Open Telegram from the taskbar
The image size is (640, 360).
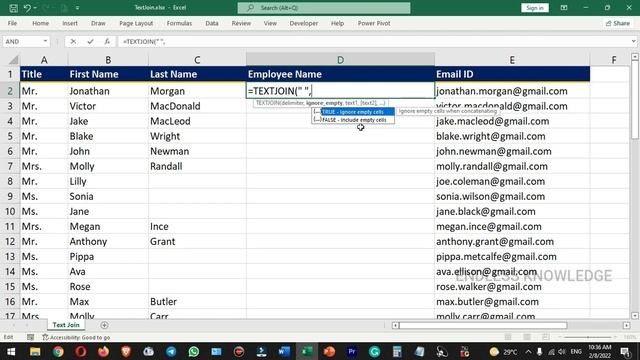coord(171,351)
